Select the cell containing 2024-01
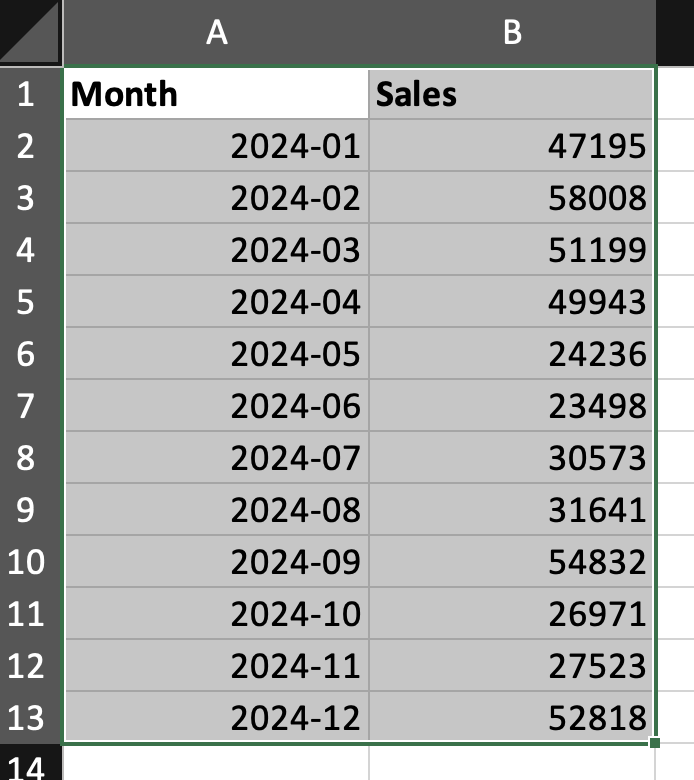This screenshot has height=780, width=694. [216, 146]
